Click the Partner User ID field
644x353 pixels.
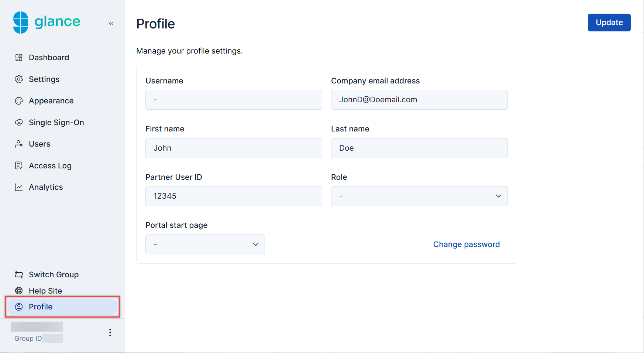234,196
